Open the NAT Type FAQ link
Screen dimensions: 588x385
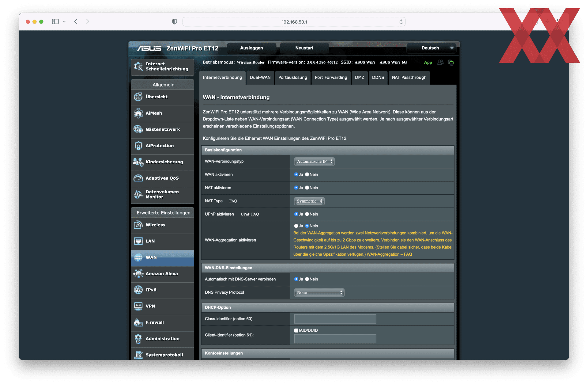click(x=233, y=201)
